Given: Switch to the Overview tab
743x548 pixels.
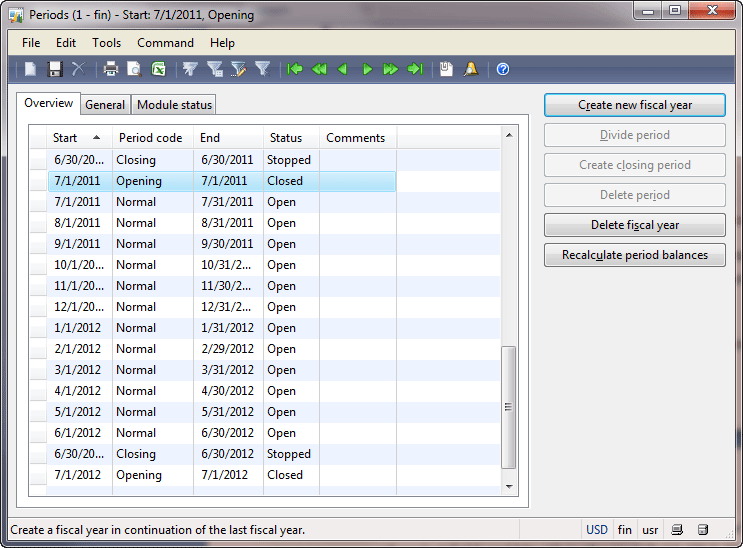Looking at the screenshot, I should (x=48, y=103).
